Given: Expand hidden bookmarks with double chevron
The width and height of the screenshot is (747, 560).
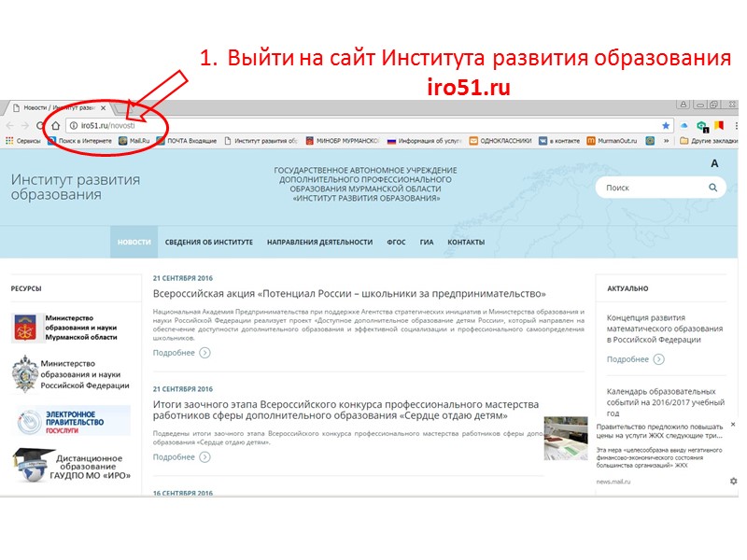Looking at the screenshot, I should [666, 141].
